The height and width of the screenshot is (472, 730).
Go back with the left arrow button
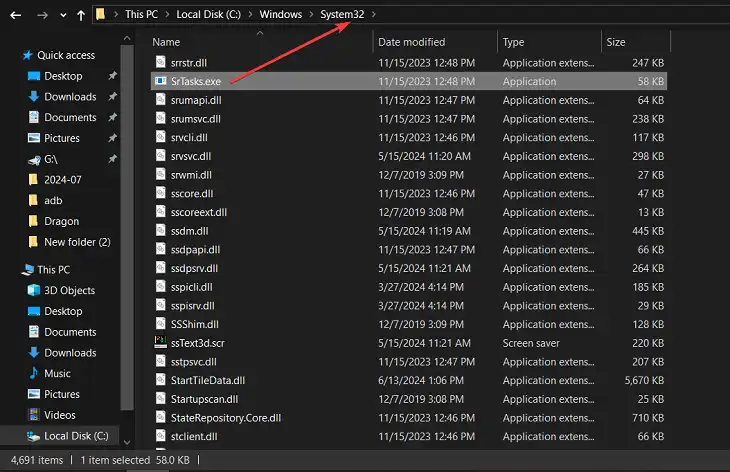pos(15,15)
